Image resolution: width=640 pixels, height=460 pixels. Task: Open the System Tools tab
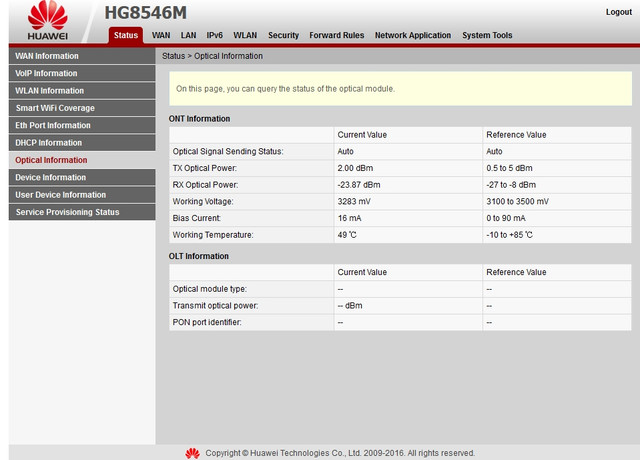[x=487, y=35]
